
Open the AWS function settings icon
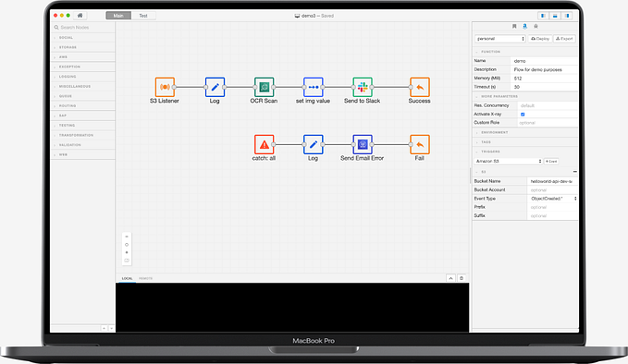(x=524, y=27)
